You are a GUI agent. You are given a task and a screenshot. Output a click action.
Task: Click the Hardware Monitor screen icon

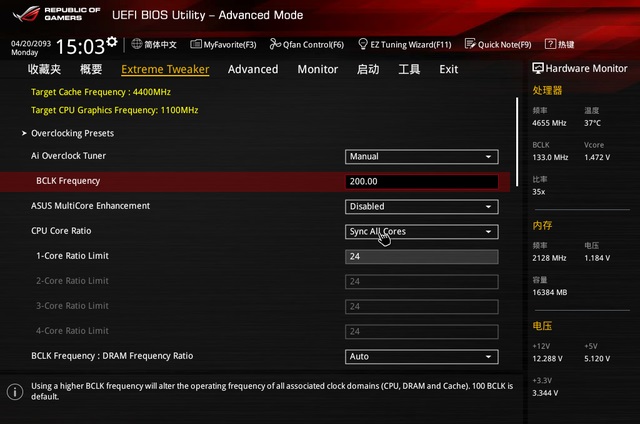538,68
